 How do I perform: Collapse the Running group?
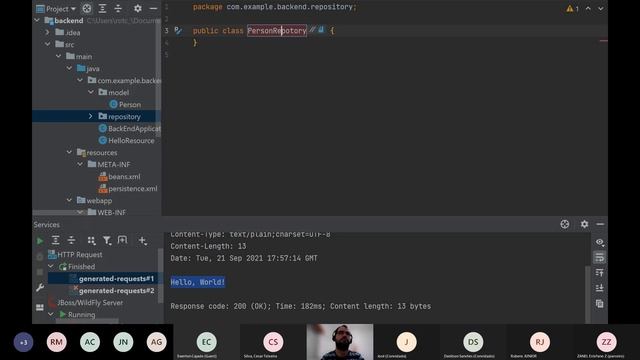[x=51, y=315]
